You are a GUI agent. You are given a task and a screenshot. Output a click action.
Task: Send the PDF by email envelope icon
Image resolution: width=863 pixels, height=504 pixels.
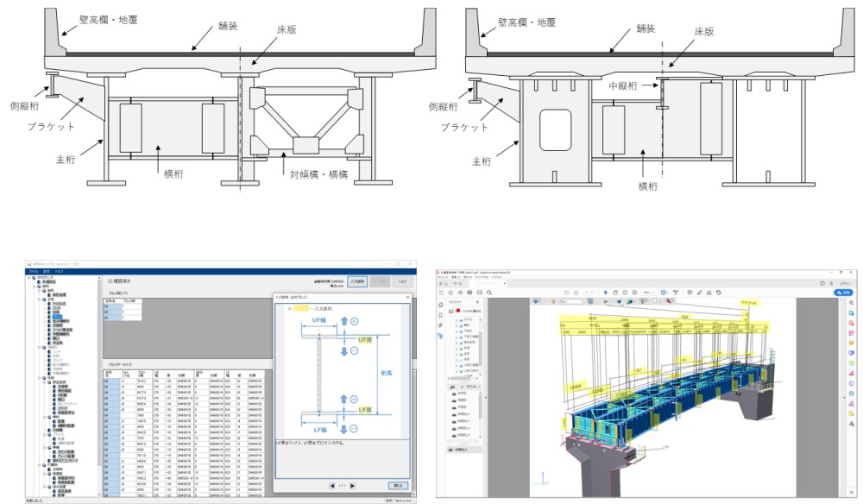479,293
